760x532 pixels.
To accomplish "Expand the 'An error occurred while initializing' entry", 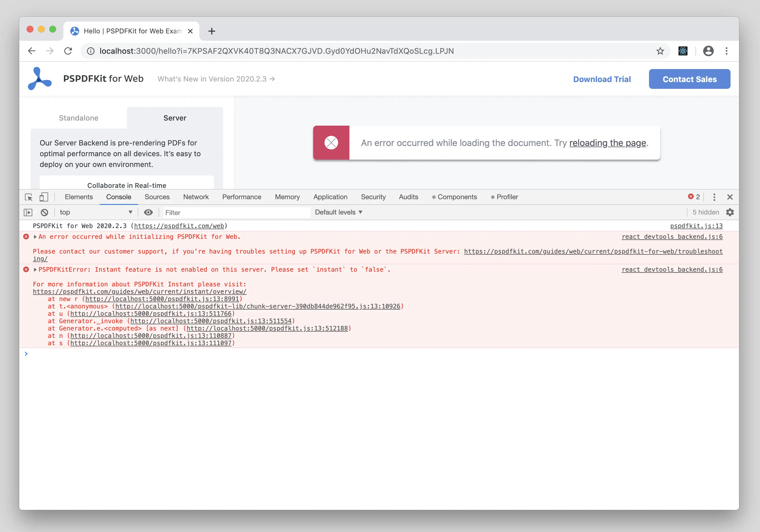I will 35,237.
